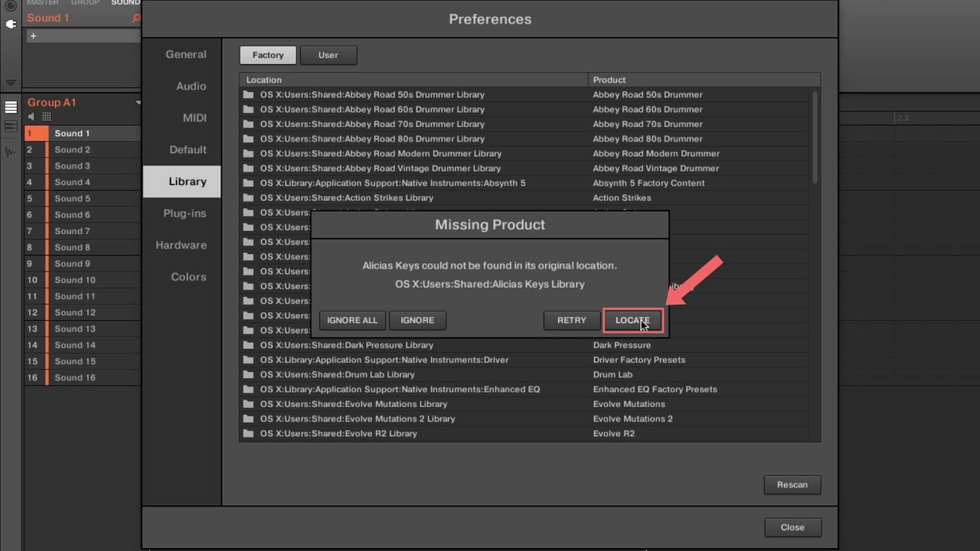Screen dimensions: 980x551
Task: Click the magnifier icon next to Sound 1
Action: pyautogui.click(x=136, y=18)
